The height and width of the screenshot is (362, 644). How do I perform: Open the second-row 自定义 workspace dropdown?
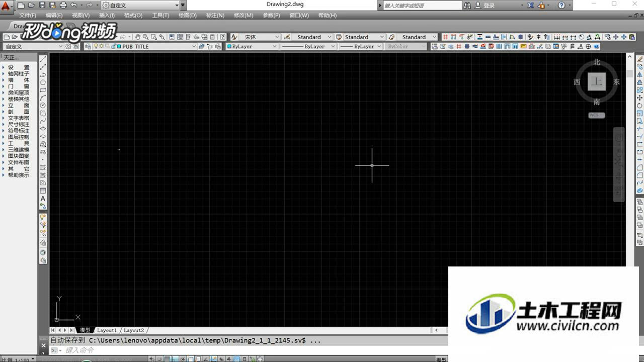(34, 46)
